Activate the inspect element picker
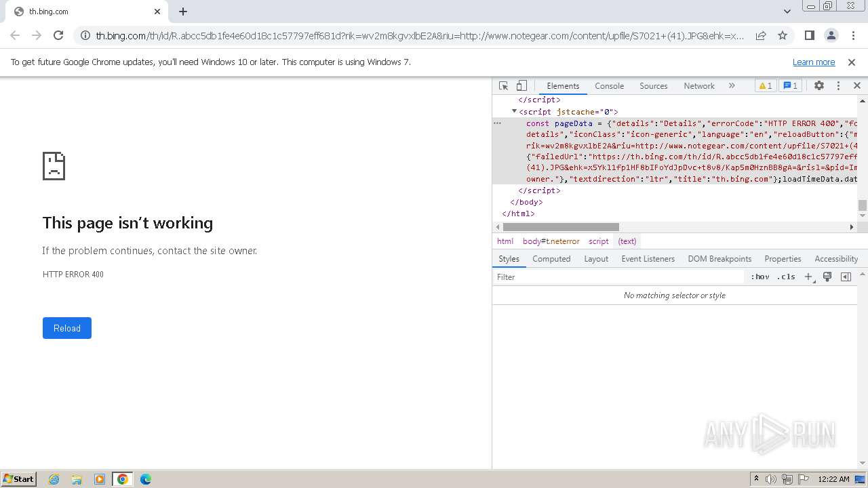868x488 pixels. (503, 86)
